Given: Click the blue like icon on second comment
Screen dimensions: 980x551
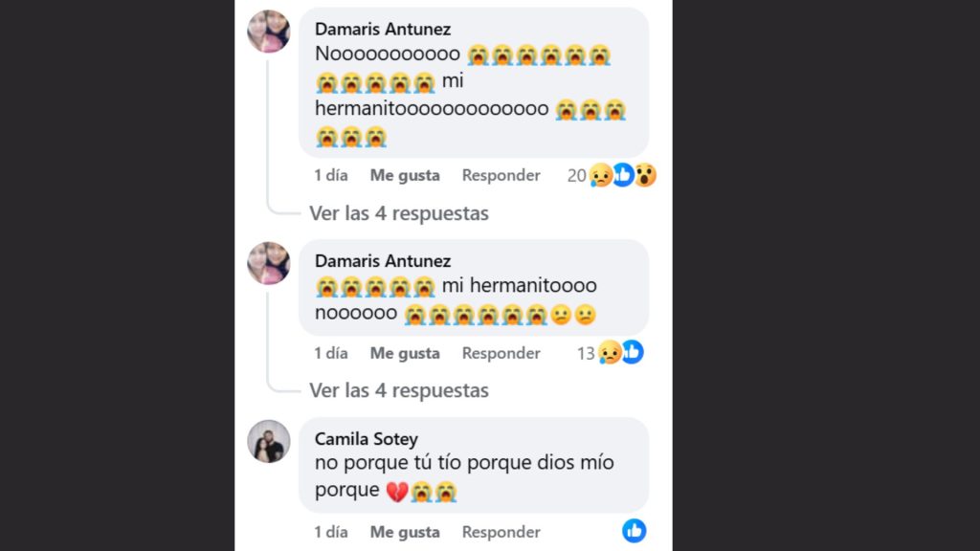Looking at the screenshot, I should 631,353.
